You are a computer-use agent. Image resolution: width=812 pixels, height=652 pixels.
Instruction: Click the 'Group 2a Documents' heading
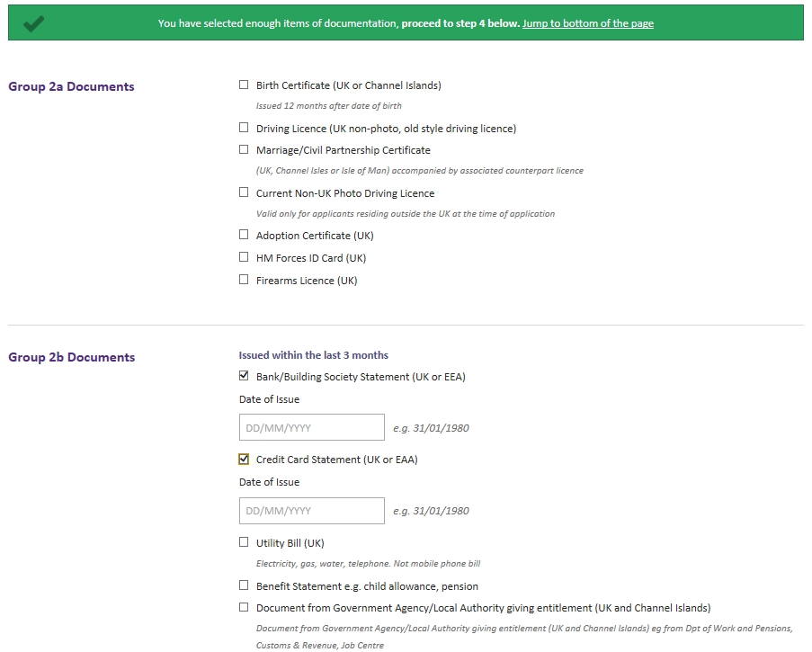tap(71, 86)
